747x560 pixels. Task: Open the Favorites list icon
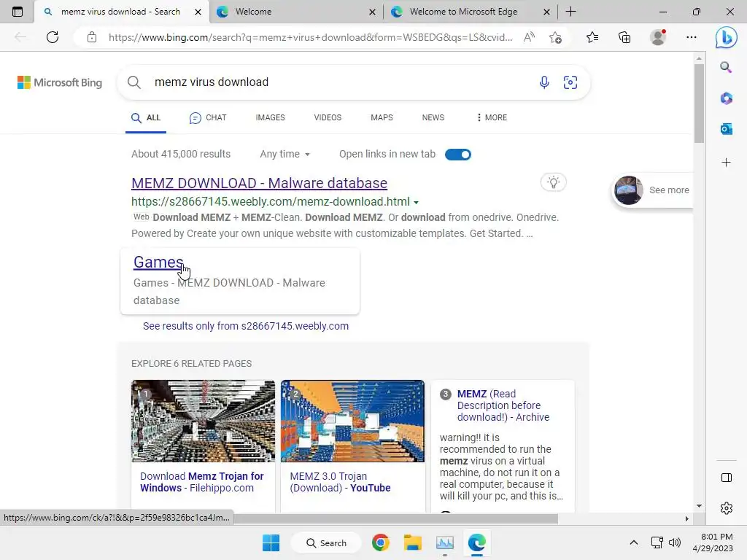(x=592, y=37)
